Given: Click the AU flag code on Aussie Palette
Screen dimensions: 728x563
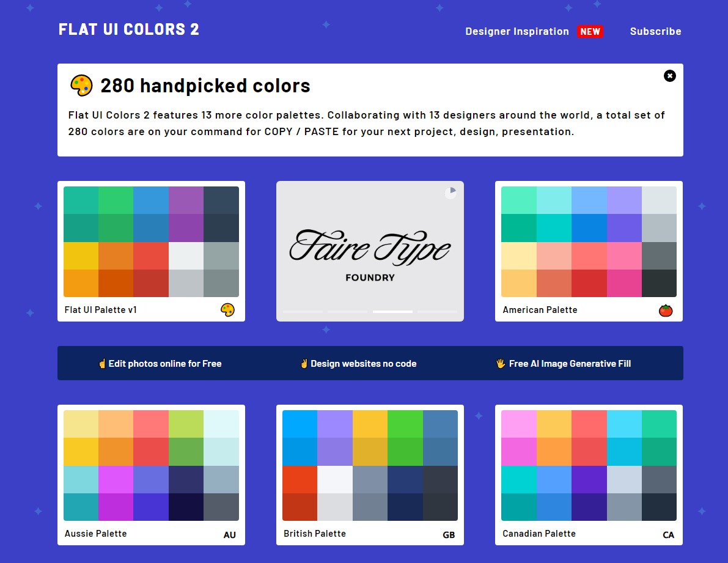Looking at the screenshot, I should [229, 535].
